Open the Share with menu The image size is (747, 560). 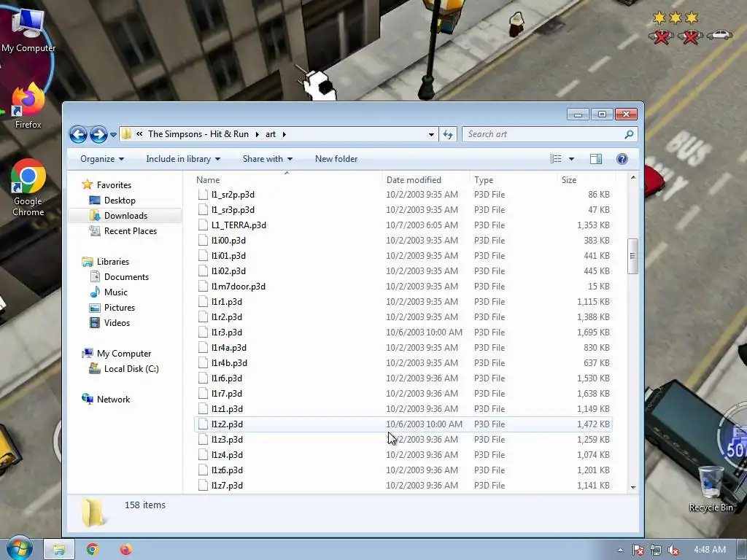267,159
